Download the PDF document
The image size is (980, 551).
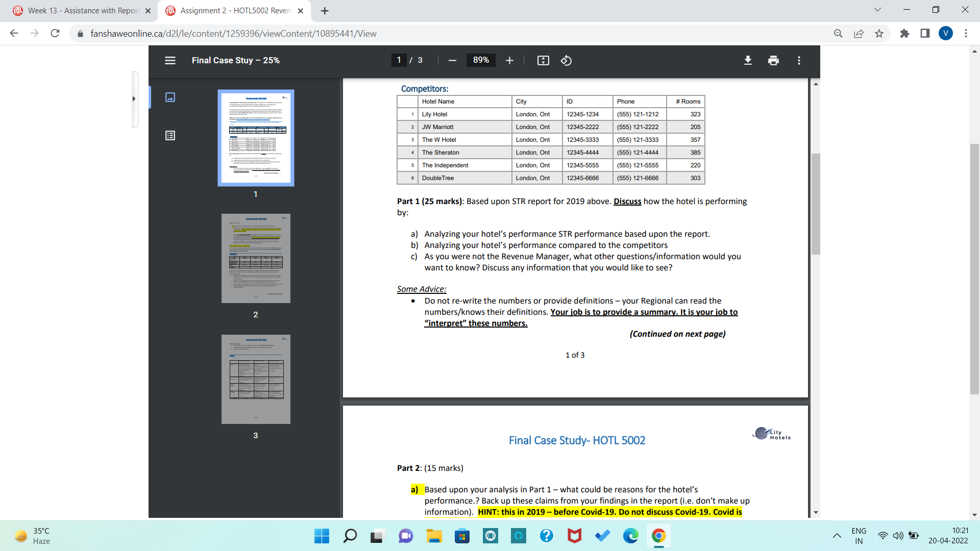(x=747, y=60)
